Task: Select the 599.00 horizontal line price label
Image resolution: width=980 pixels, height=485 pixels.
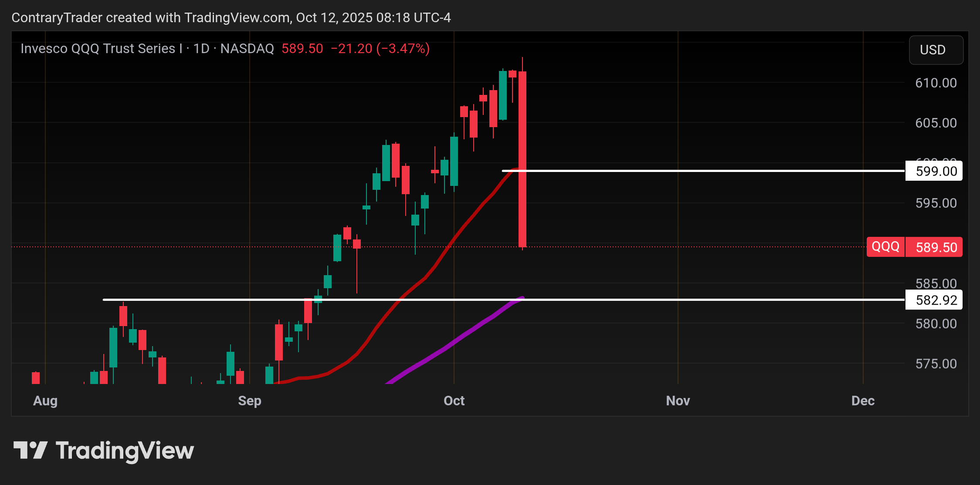Action: (934, 171)
